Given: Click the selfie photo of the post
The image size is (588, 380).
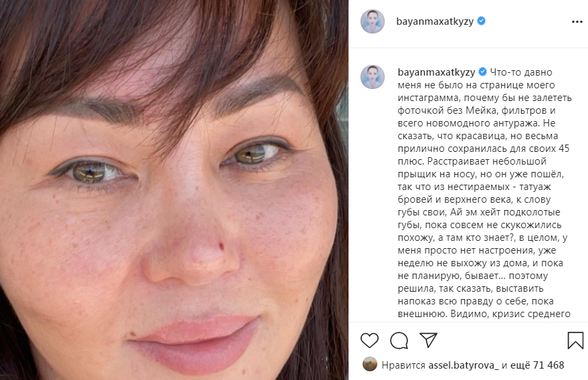Looking at the screenshot, I should point(174,190).
